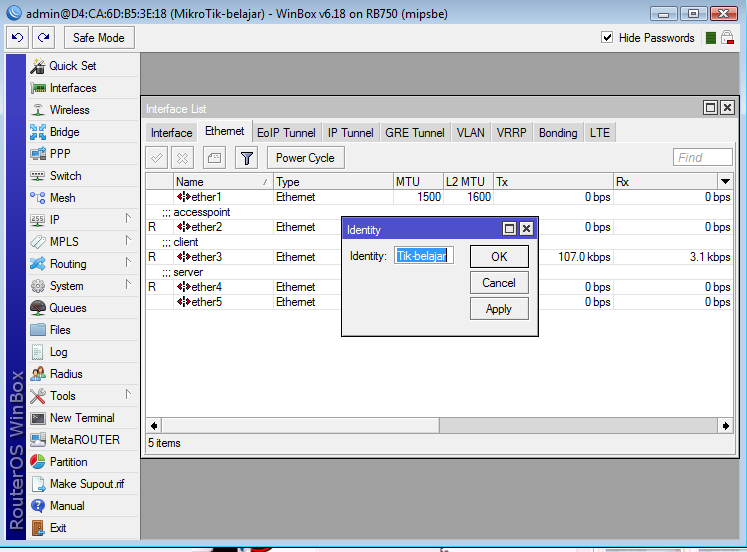
Task: Launch a New Terminal
Action: tap(83, 418)
